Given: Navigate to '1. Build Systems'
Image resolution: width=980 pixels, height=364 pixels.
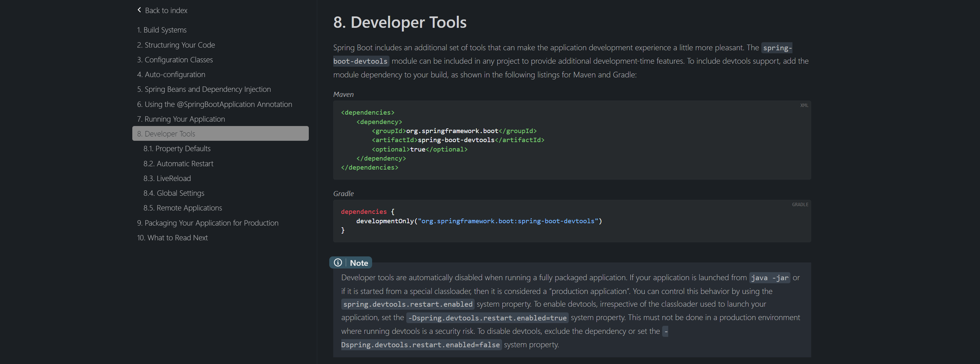Looking at the screenshot, I should [x=161, y=30].
